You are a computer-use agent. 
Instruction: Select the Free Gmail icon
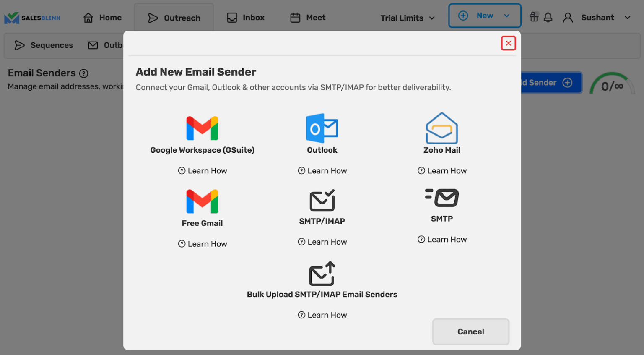click(x=202, y=201)
